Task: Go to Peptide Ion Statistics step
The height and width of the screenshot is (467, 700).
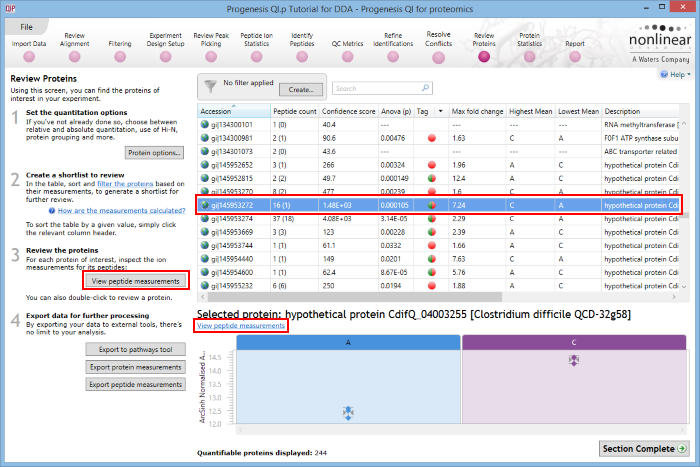Action: 256,57
